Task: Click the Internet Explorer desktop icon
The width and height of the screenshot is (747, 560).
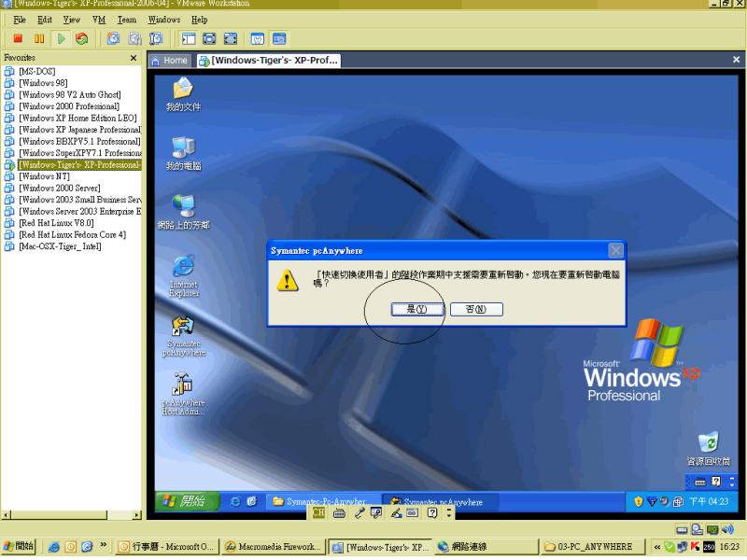Action: pyautogui.click(x=183, y=275)
